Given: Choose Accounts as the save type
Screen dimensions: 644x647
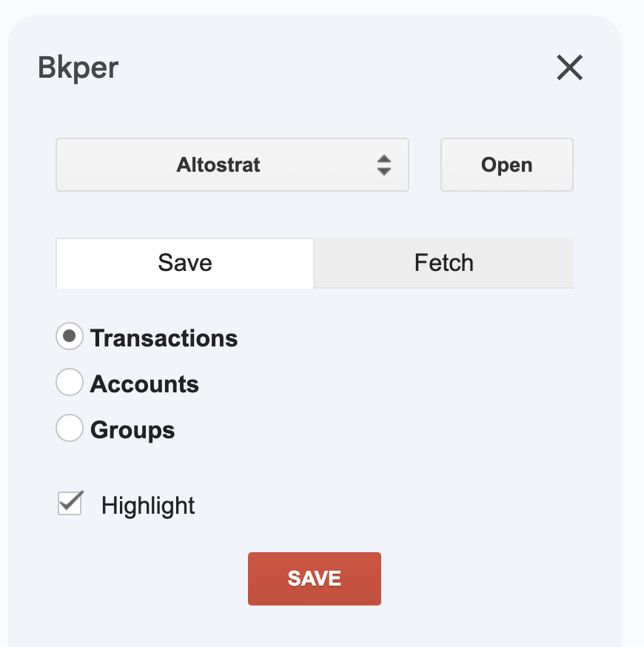Looking at the screenshot, I should [x=69, y=382].
